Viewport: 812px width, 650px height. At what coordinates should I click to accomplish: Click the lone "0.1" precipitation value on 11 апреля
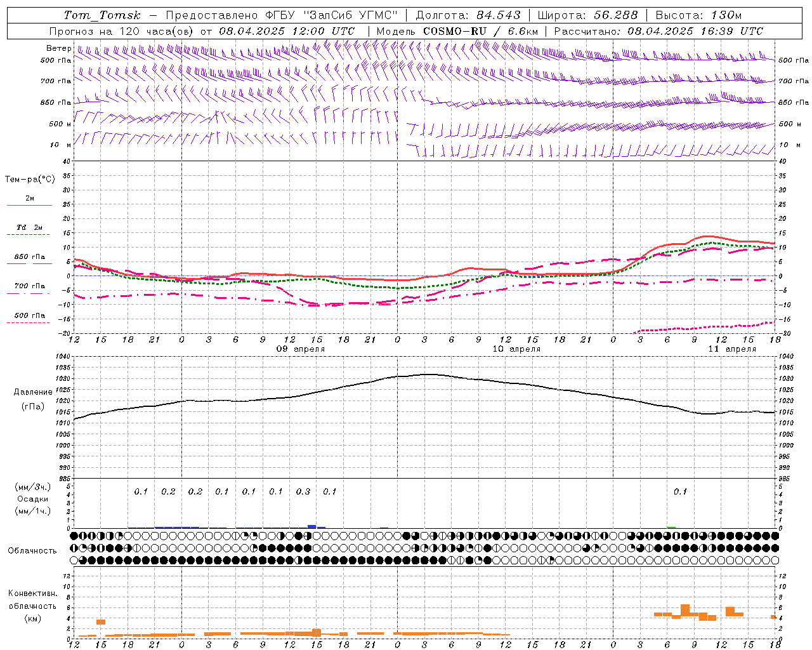coord(680,491)
